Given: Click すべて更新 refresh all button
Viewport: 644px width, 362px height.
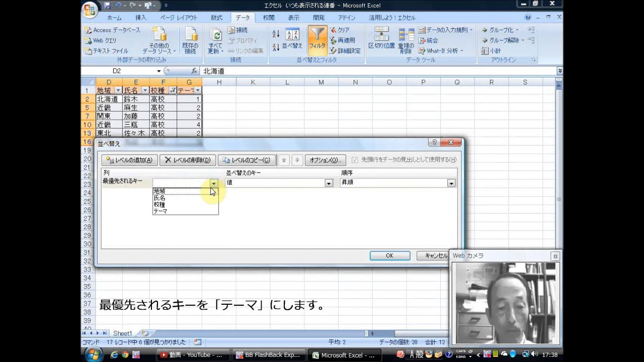Looking at the screenshot, I should pos(215,40).
